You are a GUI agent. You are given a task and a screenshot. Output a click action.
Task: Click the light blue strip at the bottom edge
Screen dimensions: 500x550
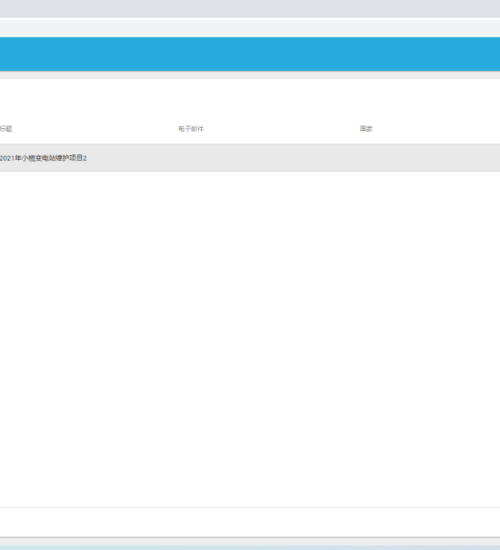click(x=250, y=548)
